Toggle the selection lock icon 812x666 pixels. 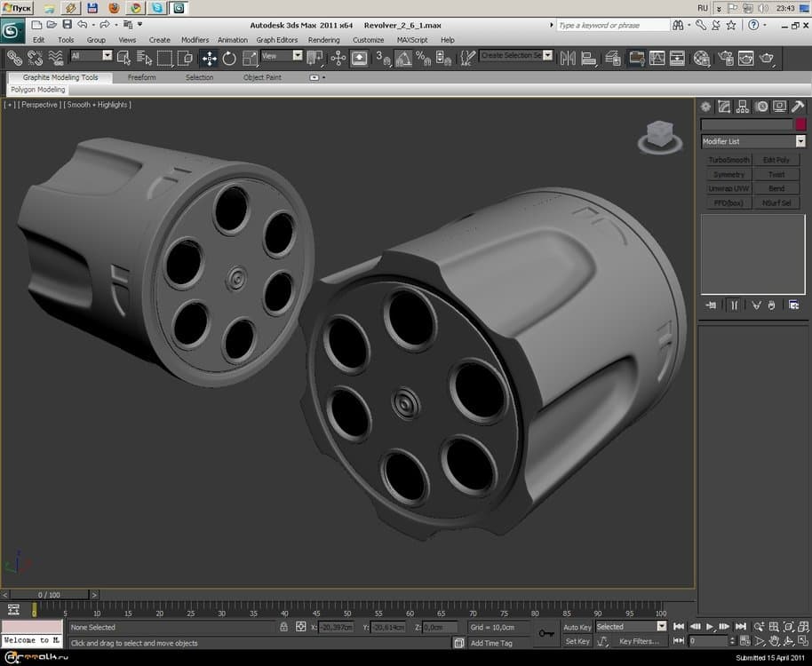coord(283,627)
